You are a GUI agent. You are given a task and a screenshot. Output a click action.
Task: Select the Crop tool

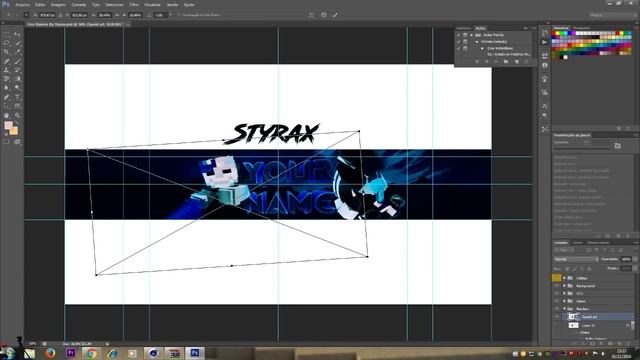[x=7, y=52]
